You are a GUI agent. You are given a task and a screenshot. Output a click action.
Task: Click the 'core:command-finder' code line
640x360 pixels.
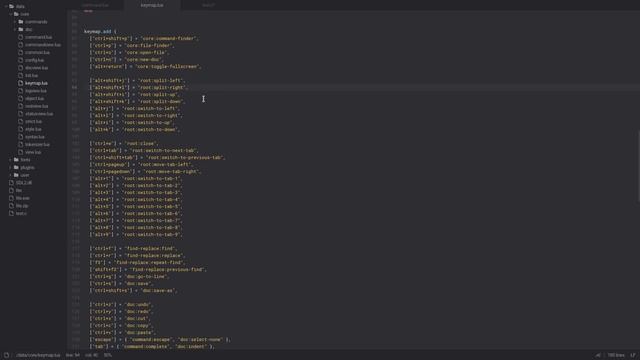tap(144, 38)
